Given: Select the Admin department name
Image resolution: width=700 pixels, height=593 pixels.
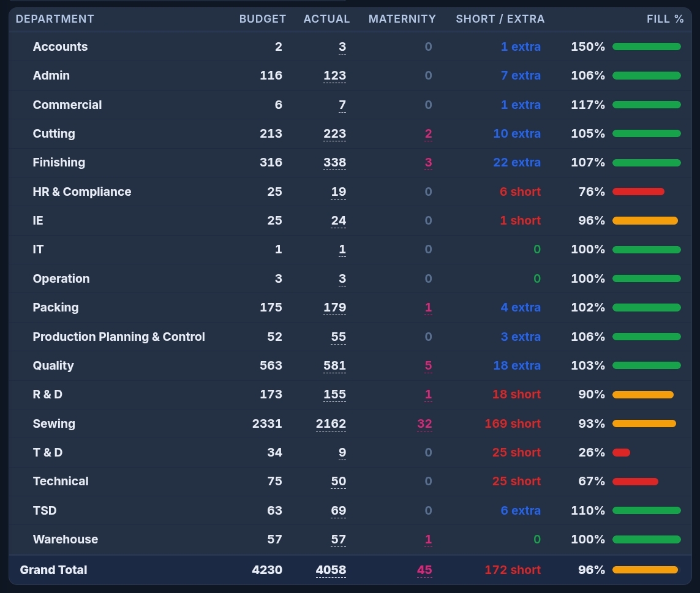Looking at the screenshot, I should point(51,75).
